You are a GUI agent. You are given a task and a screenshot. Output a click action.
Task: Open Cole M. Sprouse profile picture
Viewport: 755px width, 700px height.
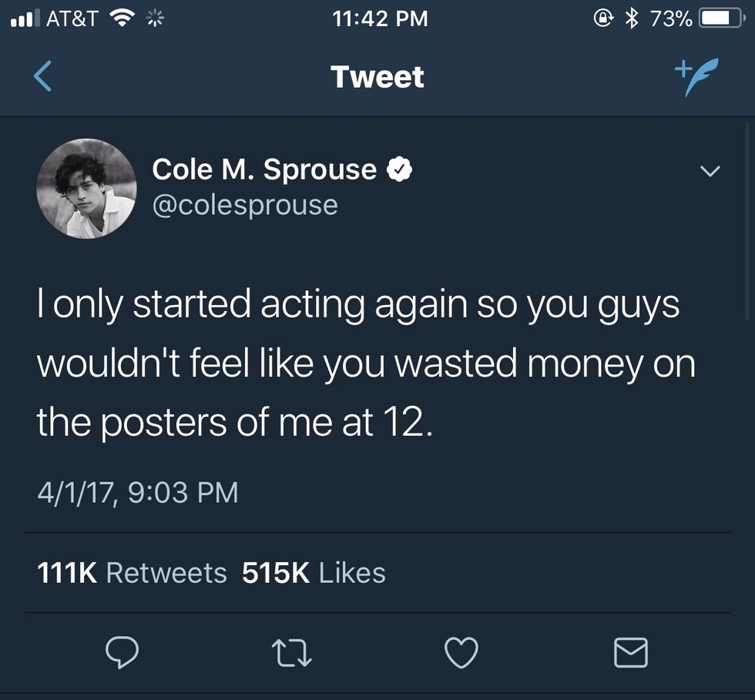tap(86, 189)
